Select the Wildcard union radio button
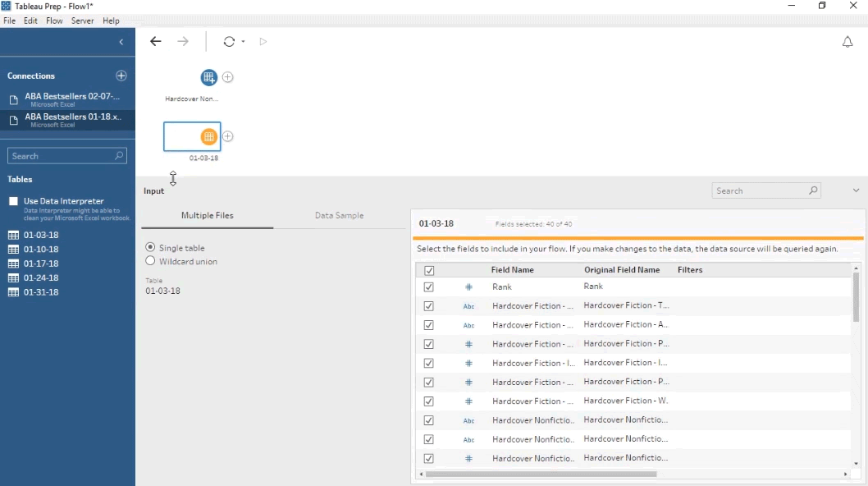The image size is (868, 486). click(150, 261)
